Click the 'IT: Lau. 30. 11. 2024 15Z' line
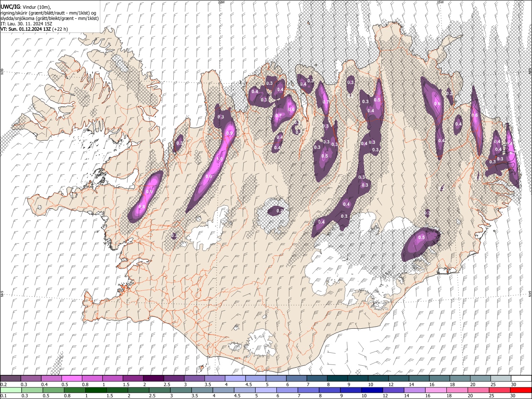 pos(26,24)
